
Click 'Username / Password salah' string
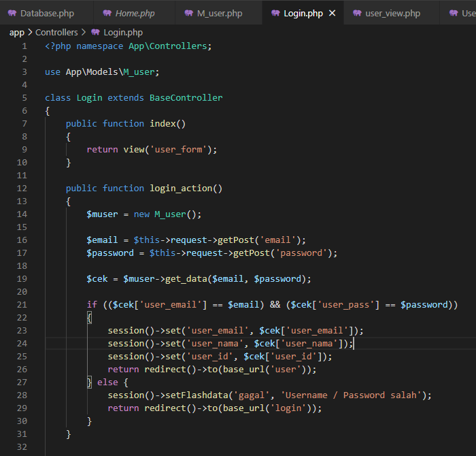[351, 395]
